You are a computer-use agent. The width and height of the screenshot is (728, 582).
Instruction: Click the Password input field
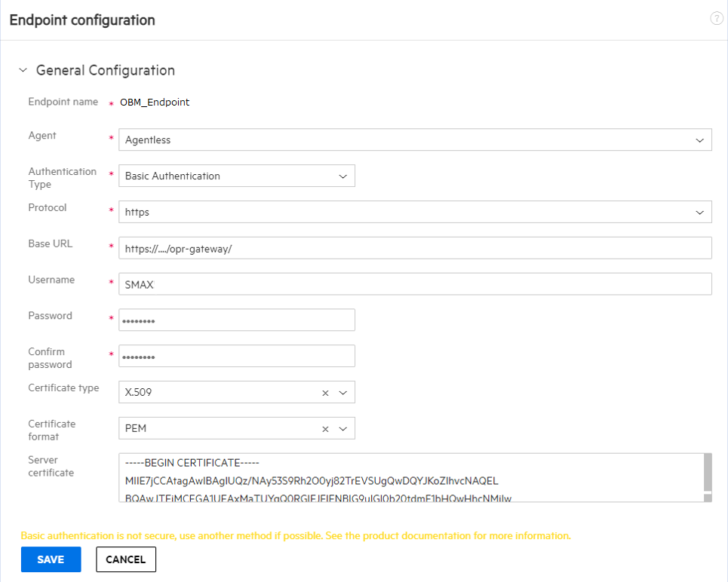[x=236, y=320]
